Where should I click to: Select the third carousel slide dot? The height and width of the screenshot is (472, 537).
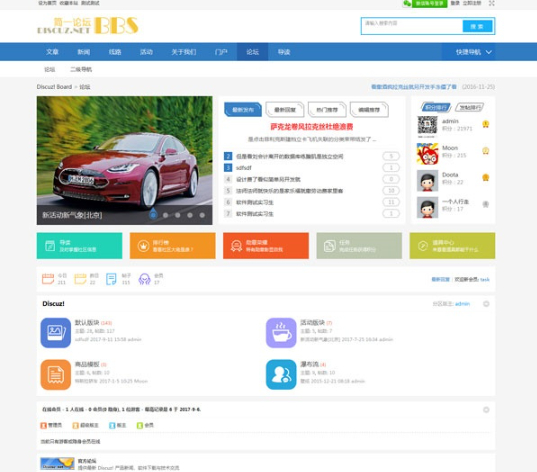coord(177,215)
